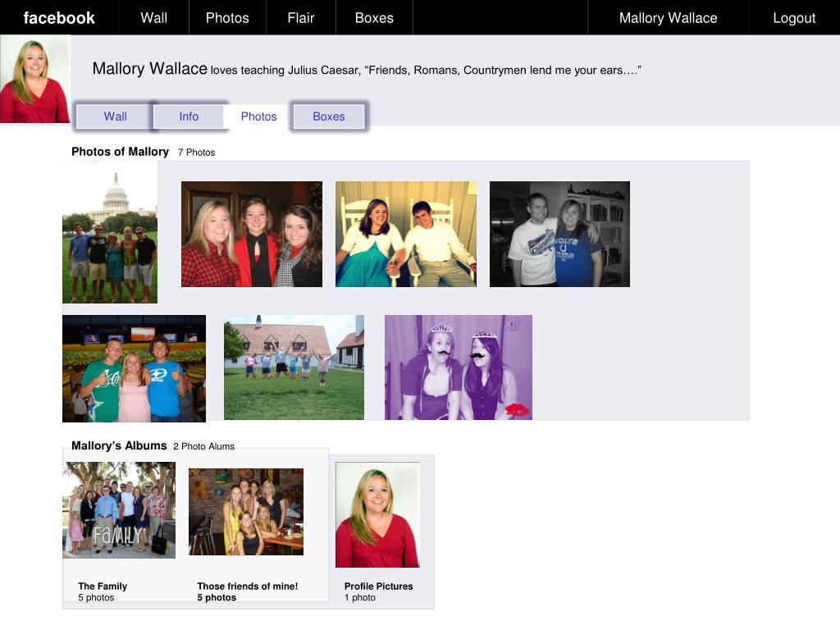Click 5 photos under Those friends of mine
840x630 pixels.
tap(217, 597)
